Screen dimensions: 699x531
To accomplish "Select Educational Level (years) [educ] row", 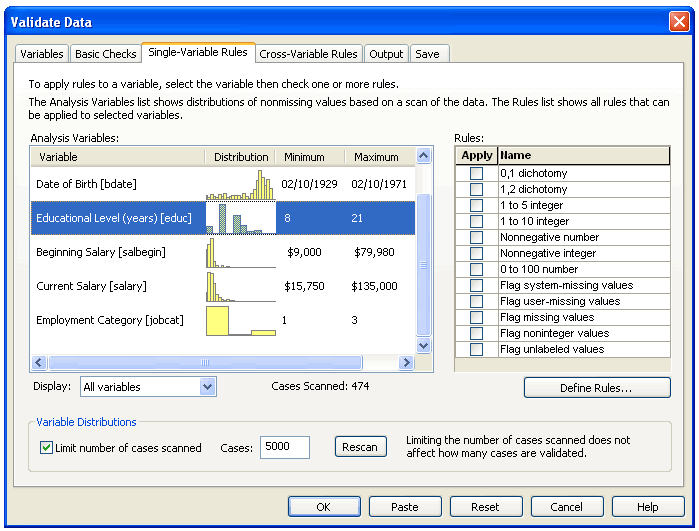I will click(x=223, y=218).
